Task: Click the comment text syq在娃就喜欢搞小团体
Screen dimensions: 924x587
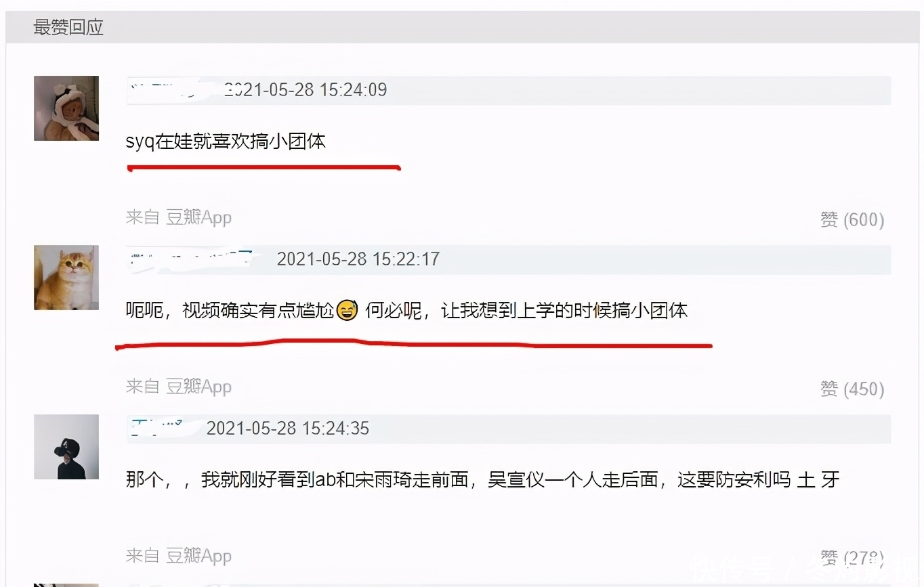Action: (226, 142)
